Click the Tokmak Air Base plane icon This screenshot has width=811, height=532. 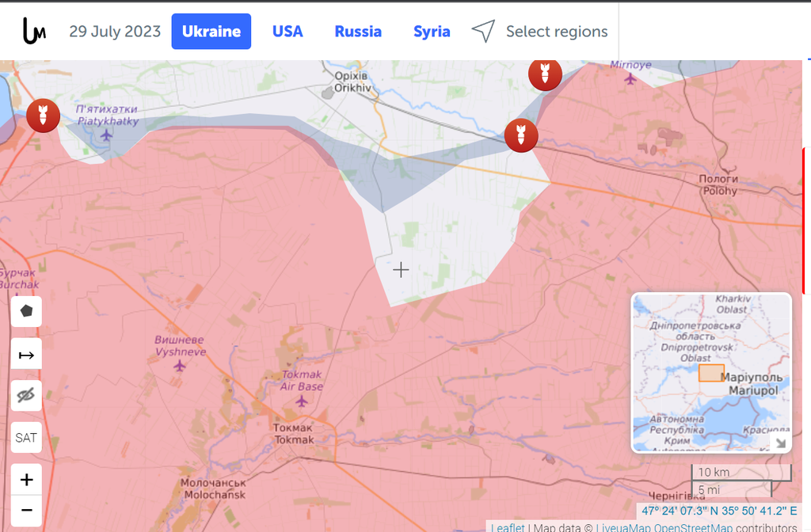[x=302, y=401]
